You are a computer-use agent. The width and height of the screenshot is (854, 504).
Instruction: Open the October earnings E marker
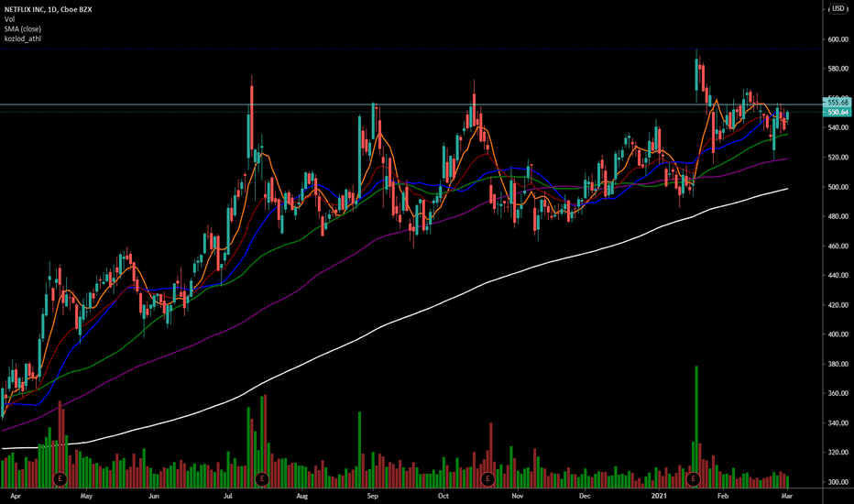(x=487, y=479)
